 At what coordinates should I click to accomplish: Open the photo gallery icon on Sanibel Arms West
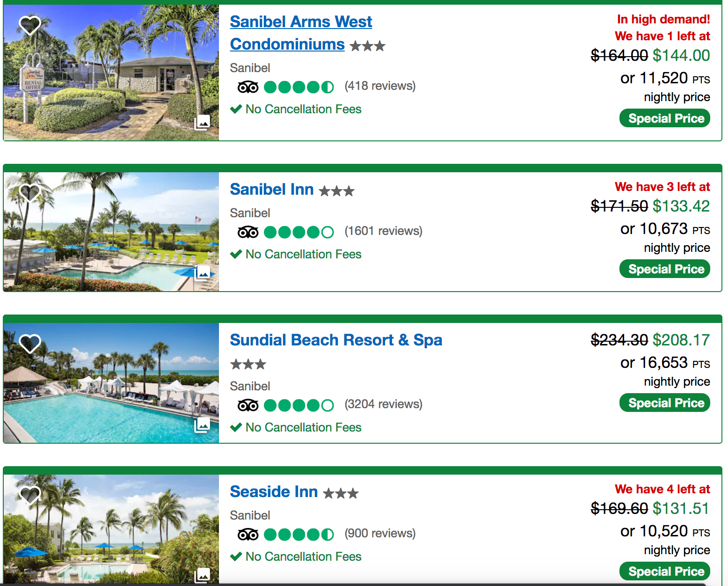coord(203,122)
